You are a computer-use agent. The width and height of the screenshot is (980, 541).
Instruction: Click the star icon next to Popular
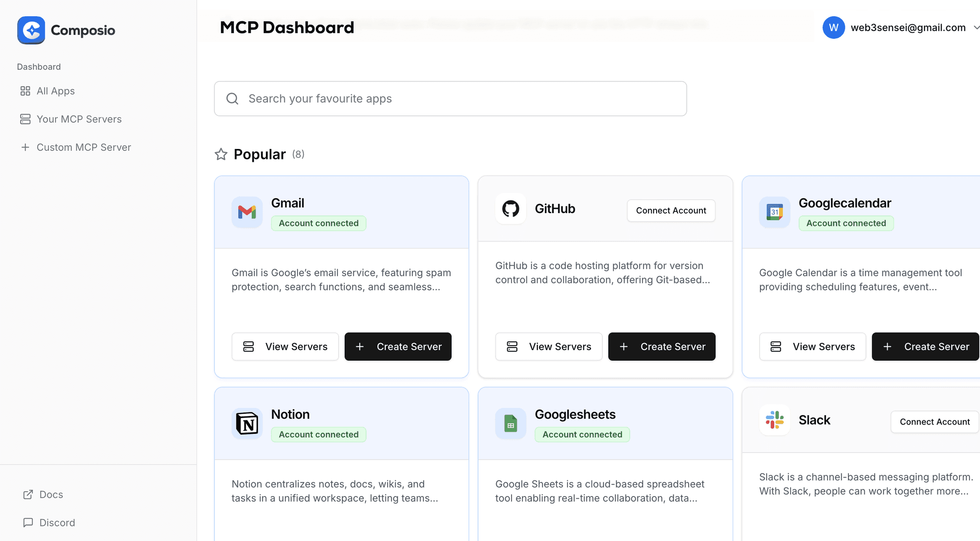[221, 154]
